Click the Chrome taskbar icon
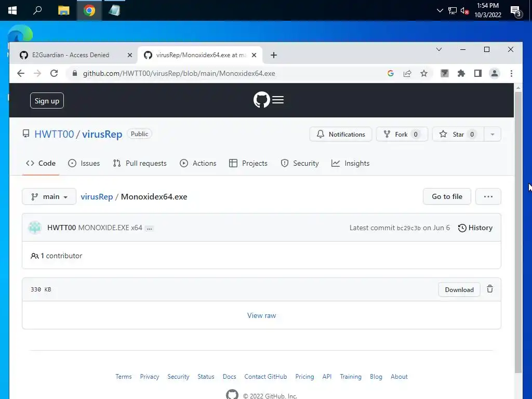Viewport: 532px width, 399px height. 89,10
